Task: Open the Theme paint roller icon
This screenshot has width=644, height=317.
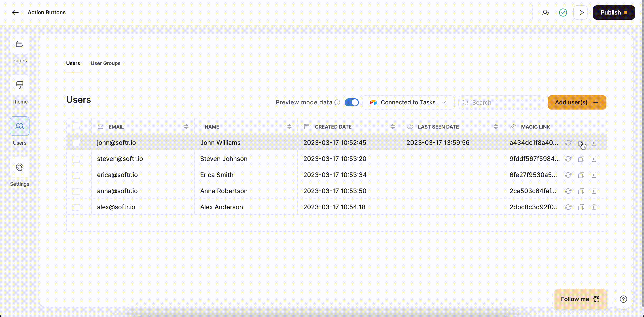Action: click(x=19, y=85)
